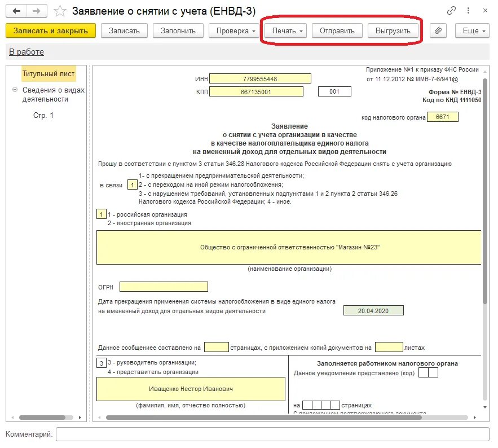Image resolution: width=498 pixels, height=448 pixels.
Task: Click the empty ОГРН field
Action: click(x=164, y=287)
